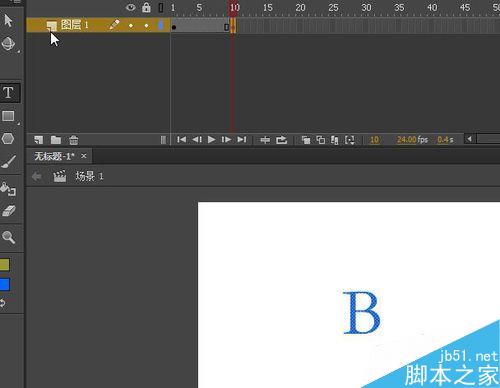Select the Rectangle tool
This screenshot has width=500, height=388.
pos(8,116)
